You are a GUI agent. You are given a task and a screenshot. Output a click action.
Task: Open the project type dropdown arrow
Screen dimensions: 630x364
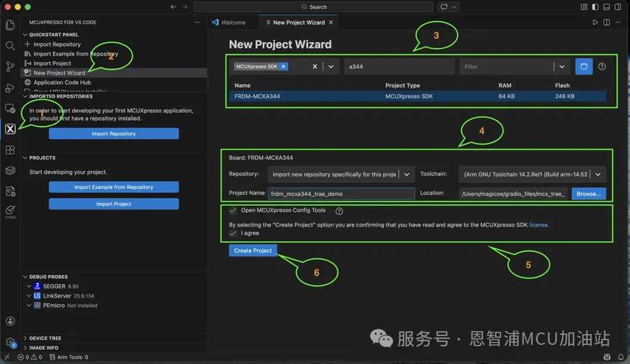(x=331, y=67)
